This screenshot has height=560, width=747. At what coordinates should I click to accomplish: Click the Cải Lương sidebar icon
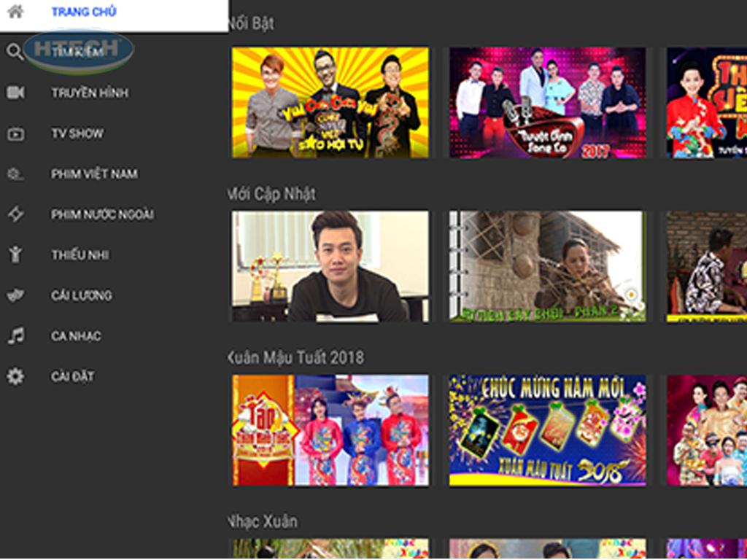(15, 295)
